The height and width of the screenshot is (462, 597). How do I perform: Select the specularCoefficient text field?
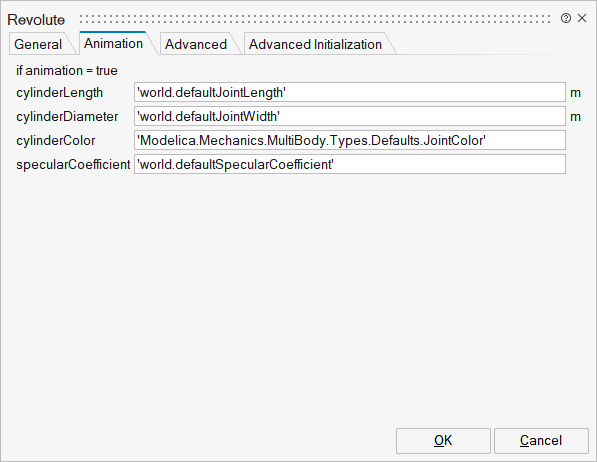pyautogui.click(x=350, y=164)
